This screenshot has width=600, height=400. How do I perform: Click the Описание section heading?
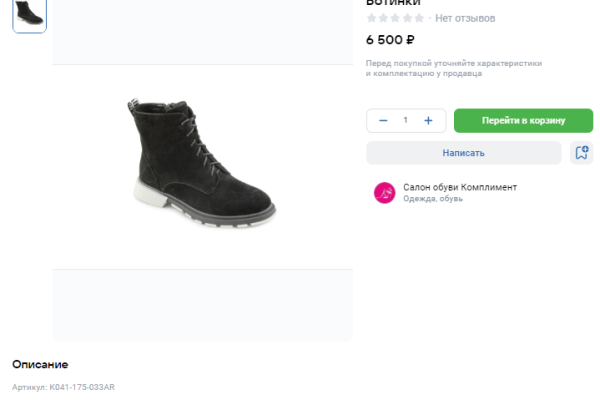[x=40, y=364]
